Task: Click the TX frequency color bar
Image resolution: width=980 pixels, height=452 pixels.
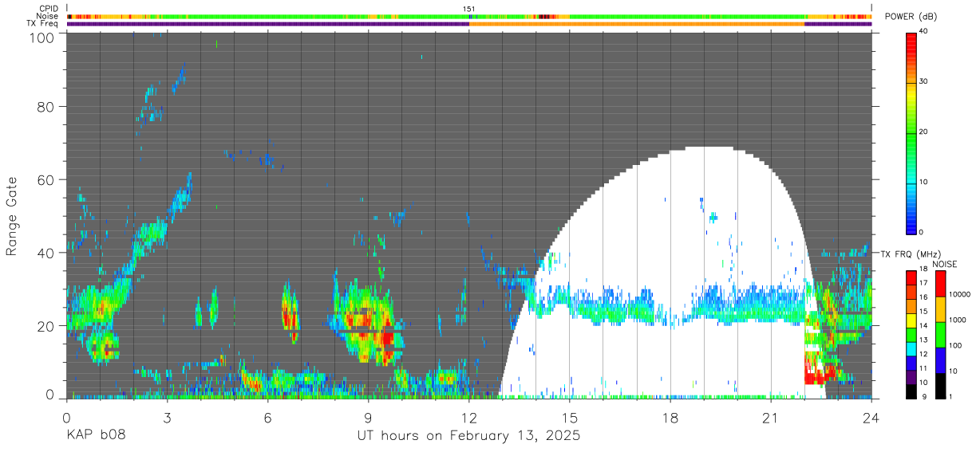Action: pos(911,334)
